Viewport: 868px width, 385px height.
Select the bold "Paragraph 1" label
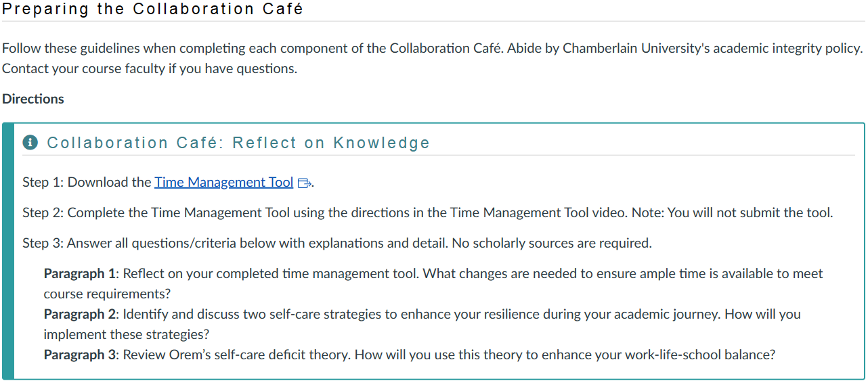[79, 274]
